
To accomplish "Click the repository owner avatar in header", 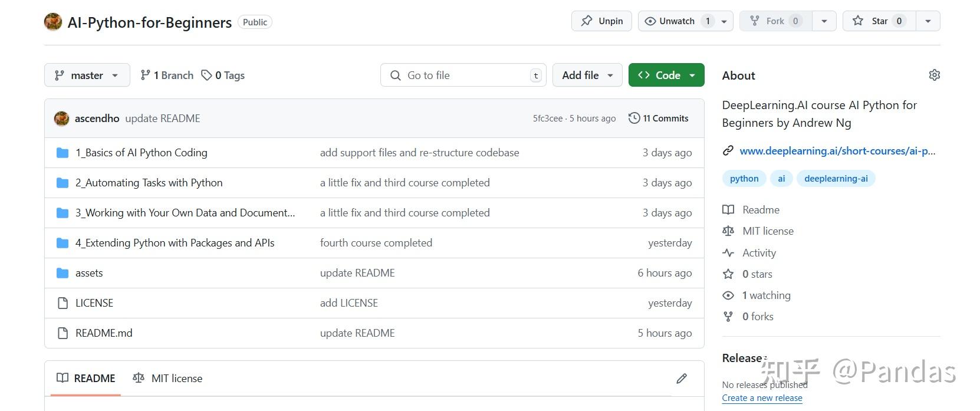I will click(x=53, y=22).
